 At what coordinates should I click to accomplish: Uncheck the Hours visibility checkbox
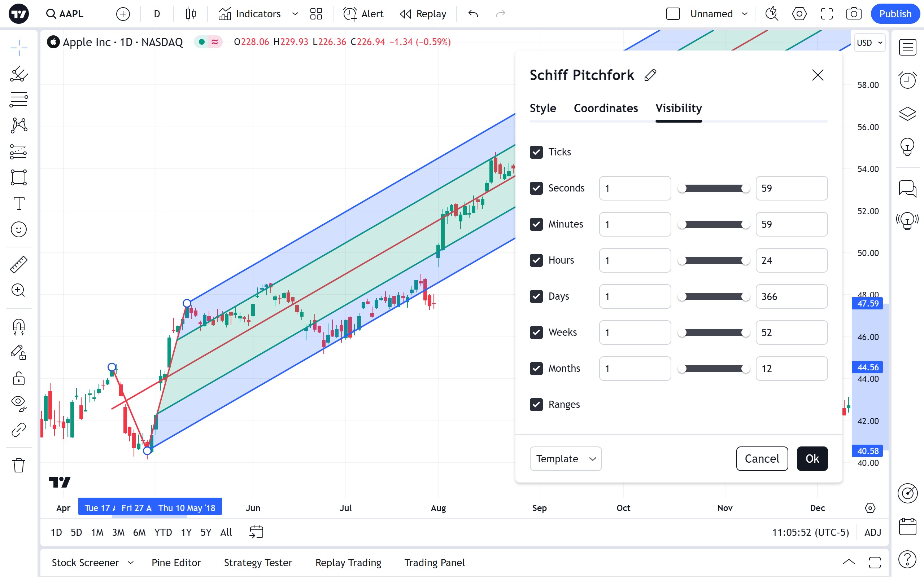point(536,260)
